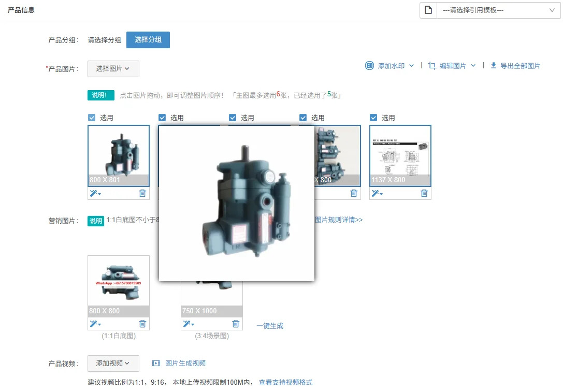Image resolution: width=563 pixels, height=392 pixels.
Task: Toggle the fourth 选用 checkbox
Action: click(302, 118)
